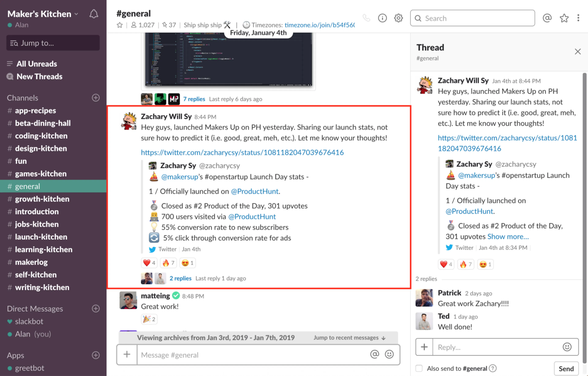Screen dimensions: 588x376
Task: Open Patrick's avatar in thread
Action: tap(424, 298)
